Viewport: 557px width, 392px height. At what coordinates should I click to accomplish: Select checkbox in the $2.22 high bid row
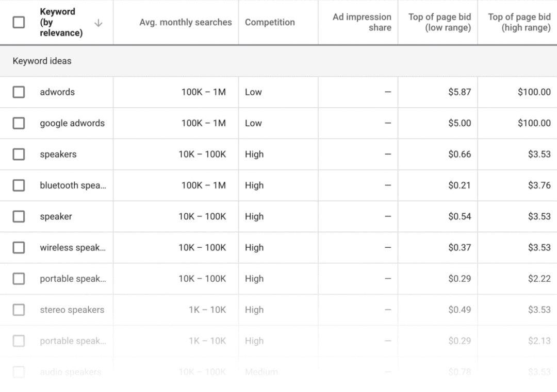[19, 279]
